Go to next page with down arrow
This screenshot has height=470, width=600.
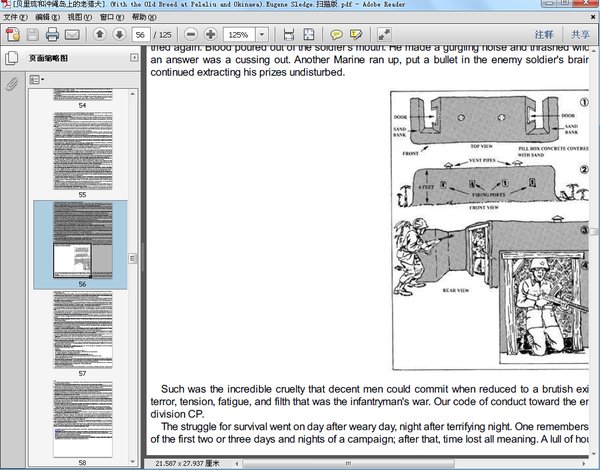coord(120,34)
